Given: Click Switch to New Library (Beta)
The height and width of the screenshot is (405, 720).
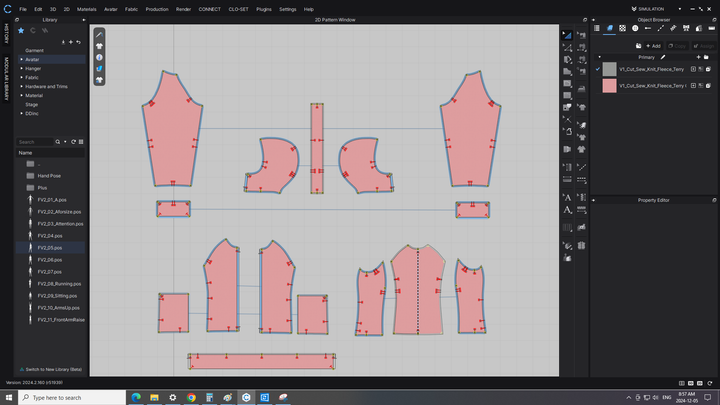Looking at the screenshot, I should coord(51,369).
